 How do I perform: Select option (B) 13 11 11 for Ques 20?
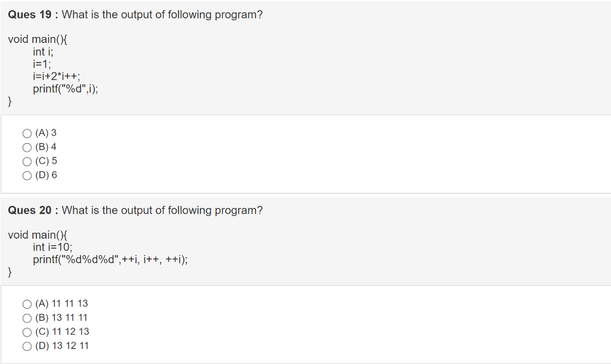27,317
